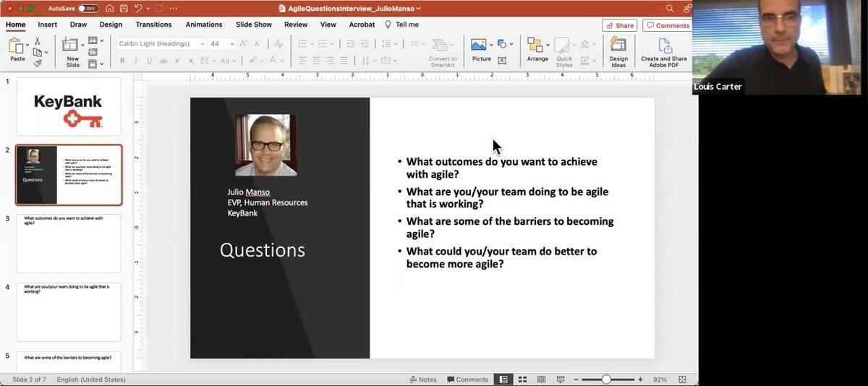Viewport: 868px width, 386px height.
Task: Undo the last action
Action: pyautogui.click(x=137, y=9)
